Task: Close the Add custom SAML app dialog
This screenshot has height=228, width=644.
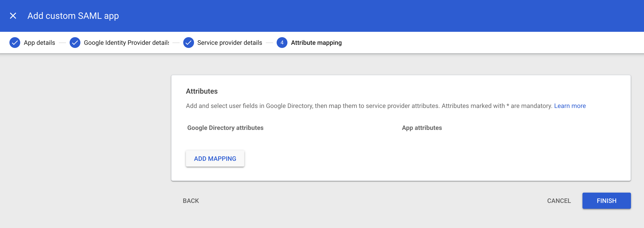Action: (x=13, y=16)
